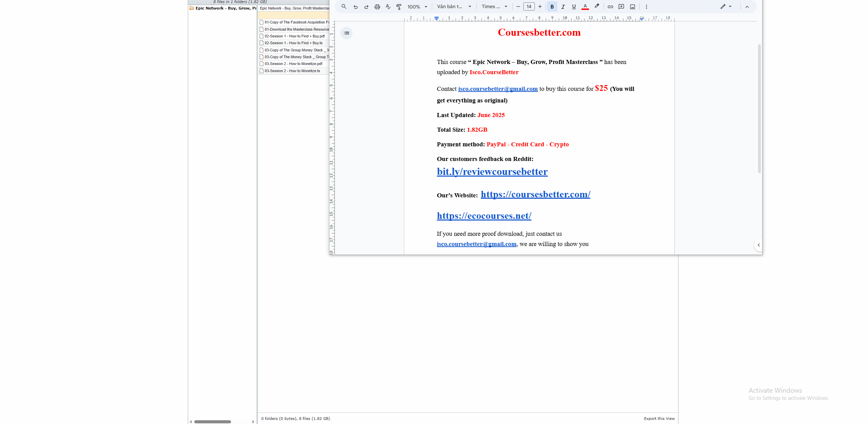Open the 100% zoom dropdown
The width and height of the screenshot is (868, 424).
point(417,6)
